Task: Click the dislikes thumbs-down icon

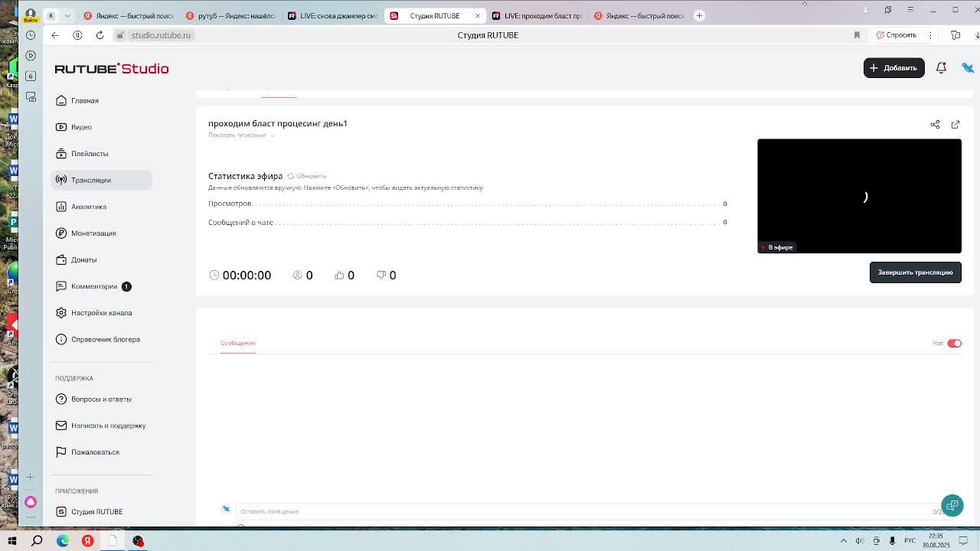Action: pos(381,275)
